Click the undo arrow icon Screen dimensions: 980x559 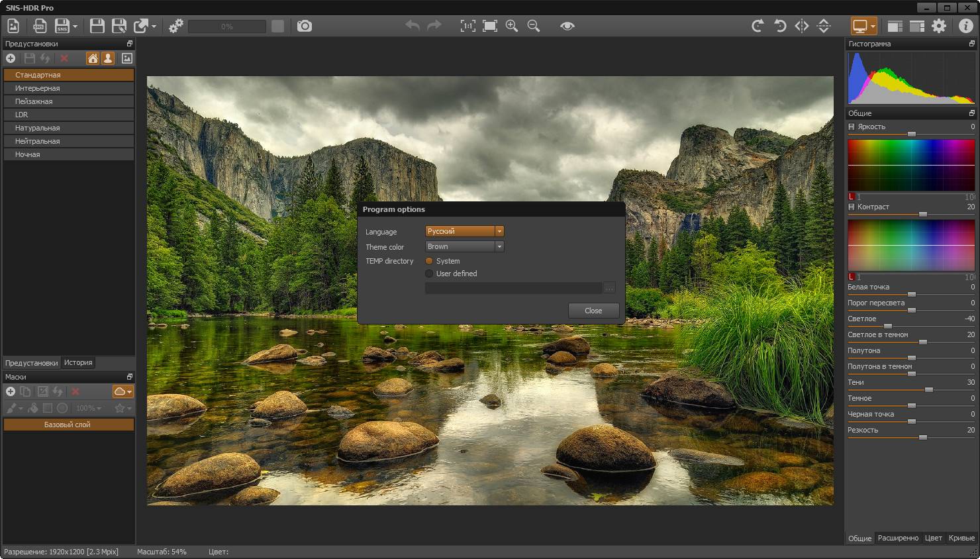[x=413, y=26]
